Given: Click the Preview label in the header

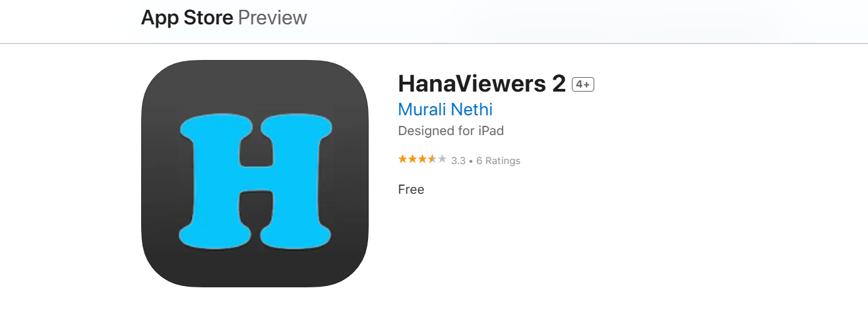Looking at the screenshot, I should tap(272, 18).
